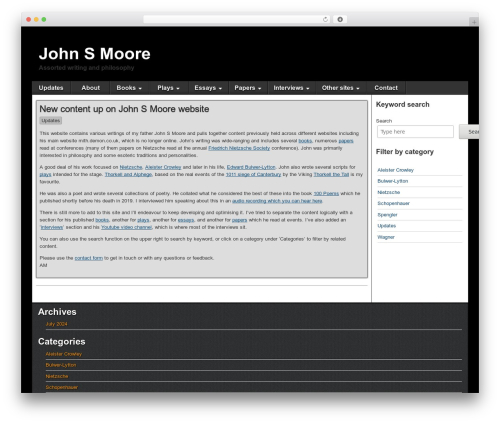
Task: Expand the Books dropdown menu
Action: pos(129,88)
